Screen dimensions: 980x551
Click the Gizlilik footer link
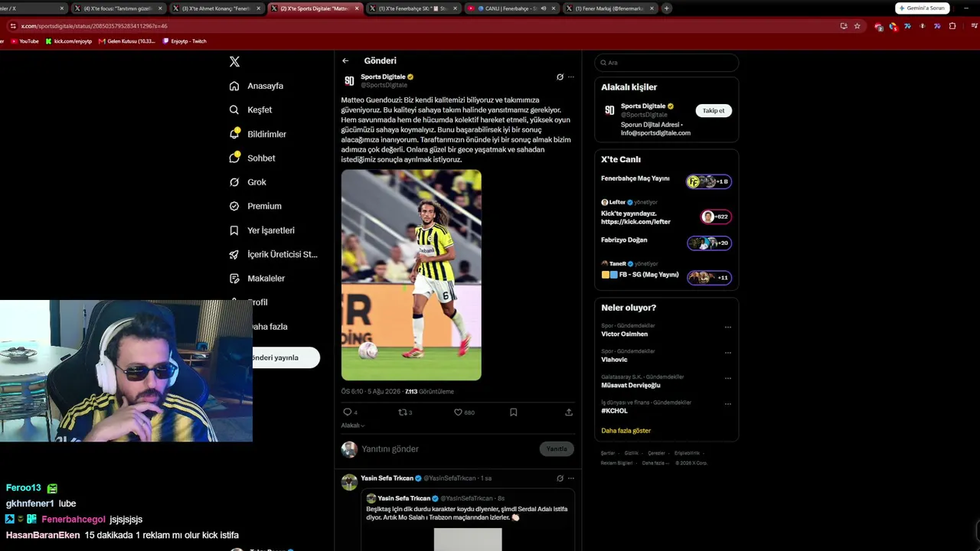click(631, 453)
